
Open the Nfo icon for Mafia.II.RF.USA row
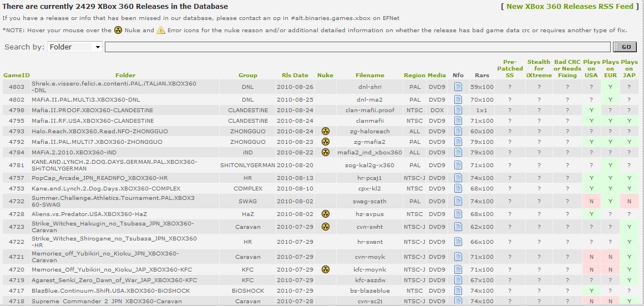(x=458, y=121)
